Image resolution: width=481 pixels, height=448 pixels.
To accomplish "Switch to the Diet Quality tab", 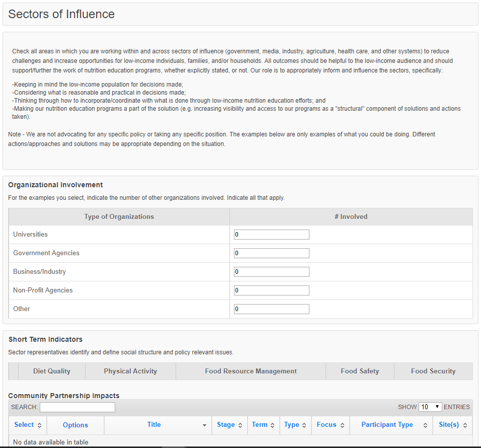I will click(x=52, y=371).
